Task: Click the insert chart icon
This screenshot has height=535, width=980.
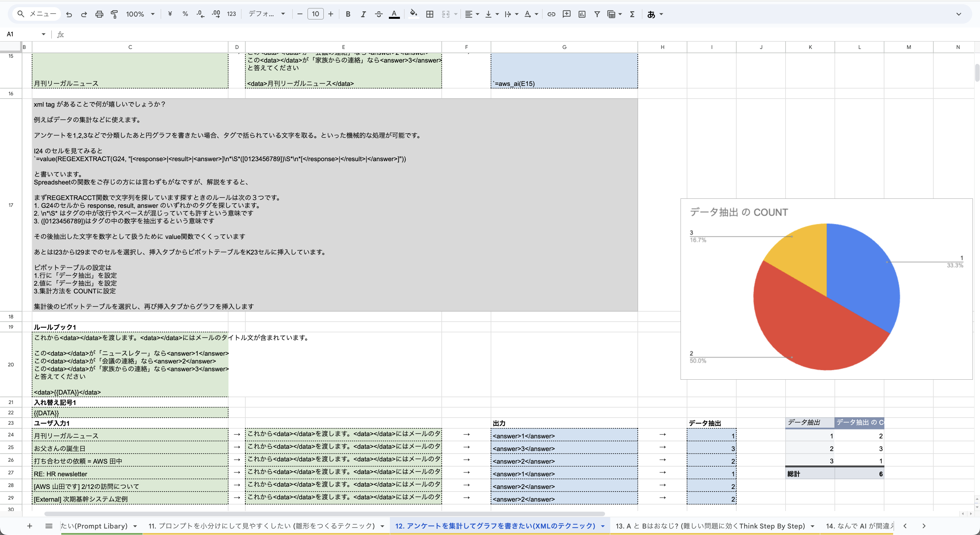Action: [x=582, y=14]
